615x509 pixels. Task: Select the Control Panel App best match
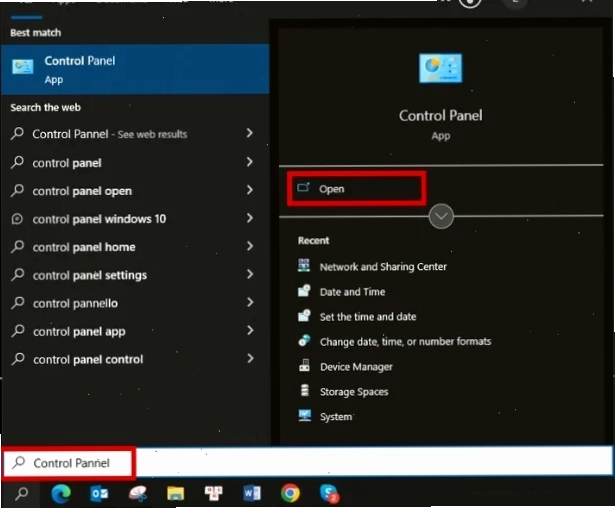pos(135,69)
